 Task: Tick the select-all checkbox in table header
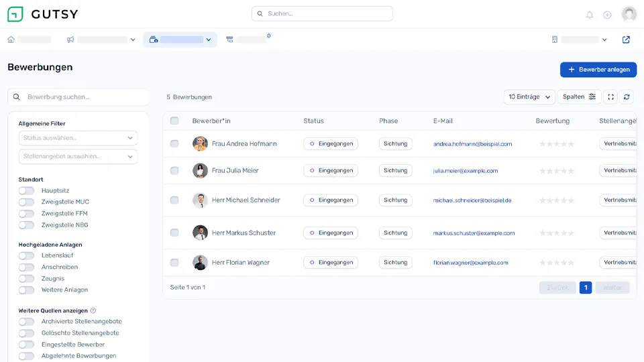coord(174,121)
